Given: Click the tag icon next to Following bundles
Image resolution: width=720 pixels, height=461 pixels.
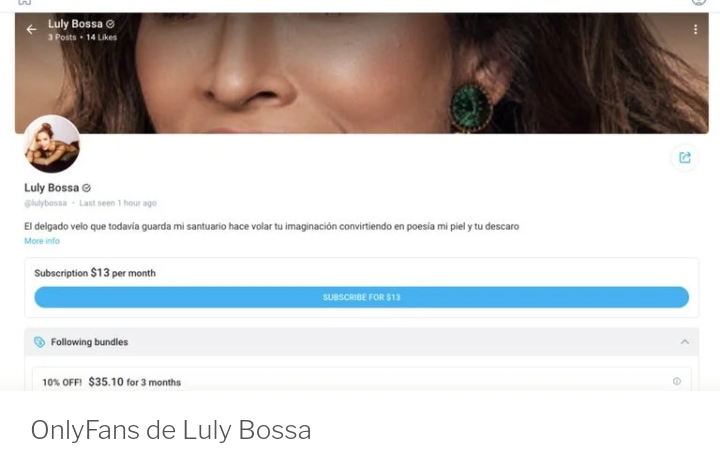Looking at the screenshot, I should click(39, 342).
